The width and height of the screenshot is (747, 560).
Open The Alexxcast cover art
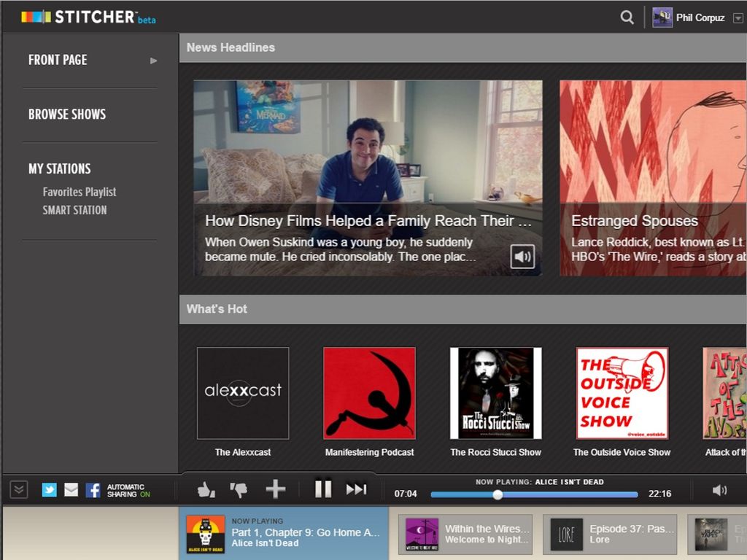[x=243, y=393]
